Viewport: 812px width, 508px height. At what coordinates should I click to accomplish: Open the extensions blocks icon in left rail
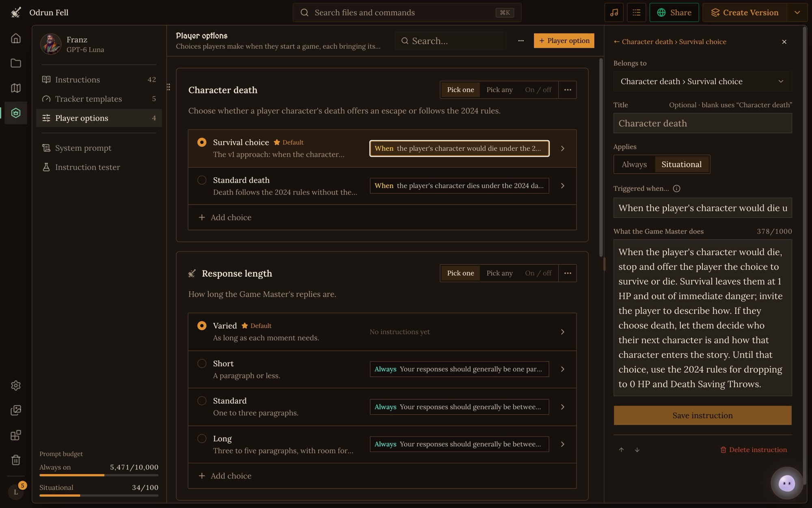(x=16, y=435)
